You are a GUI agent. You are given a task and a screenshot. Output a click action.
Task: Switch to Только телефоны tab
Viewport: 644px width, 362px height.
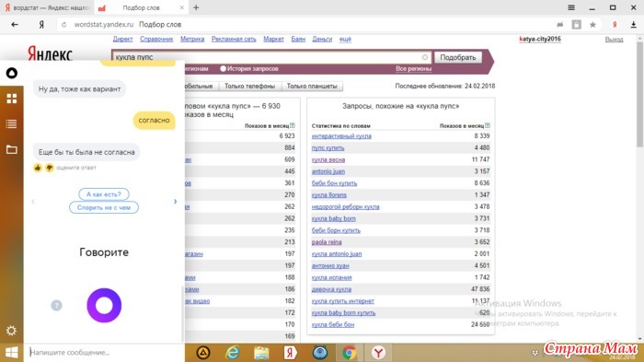pyautogui.click(x=249, y=86)
